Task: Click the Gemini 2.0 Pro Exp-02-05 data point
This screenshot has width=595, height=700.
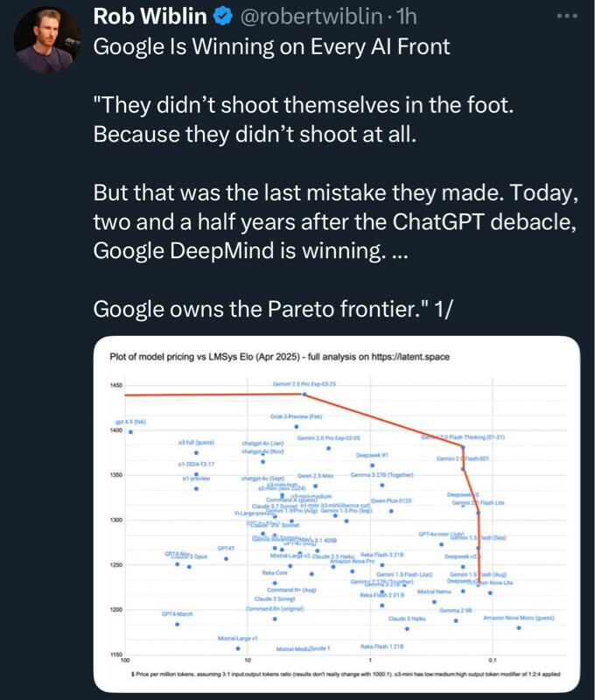Action: pos(328,447)
